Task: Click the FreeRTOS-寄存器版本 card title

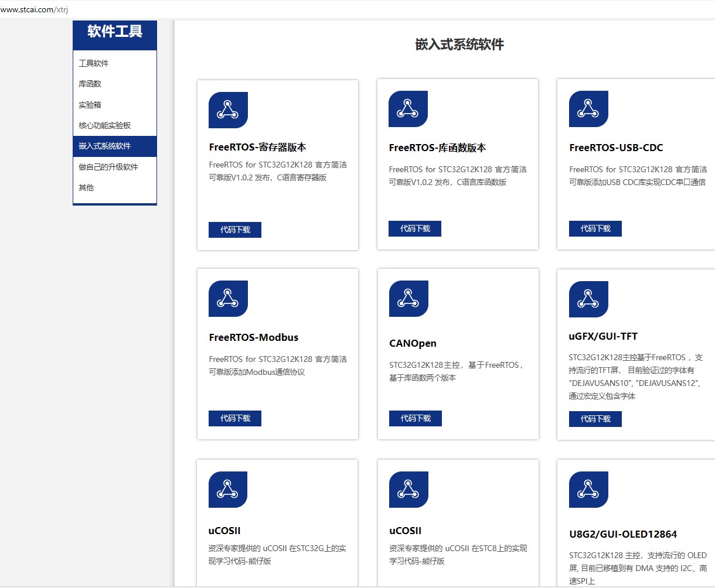Action: [258, 148]
